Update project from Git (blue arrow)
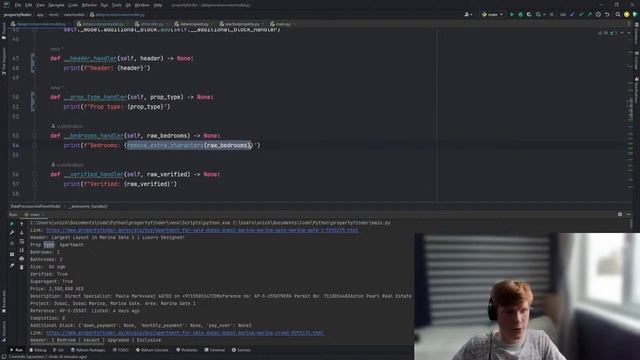The height and width of the screenshot is (360, 640). click(x=572, y=14)
